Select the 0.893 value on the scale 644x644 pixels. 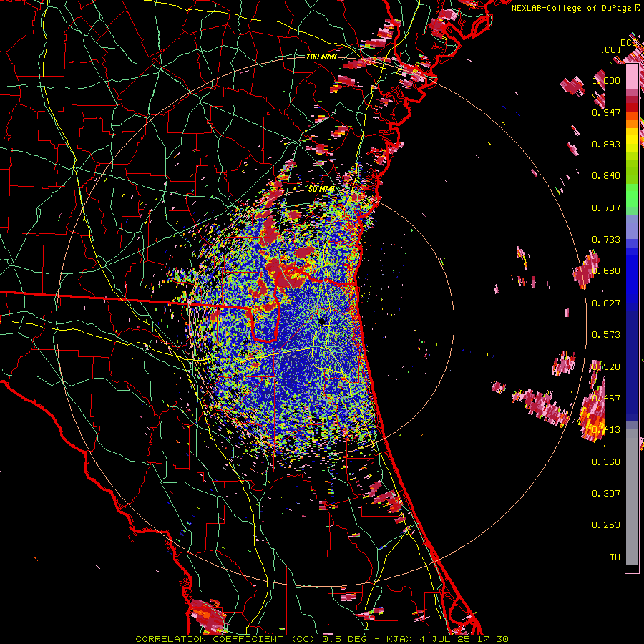606,144
